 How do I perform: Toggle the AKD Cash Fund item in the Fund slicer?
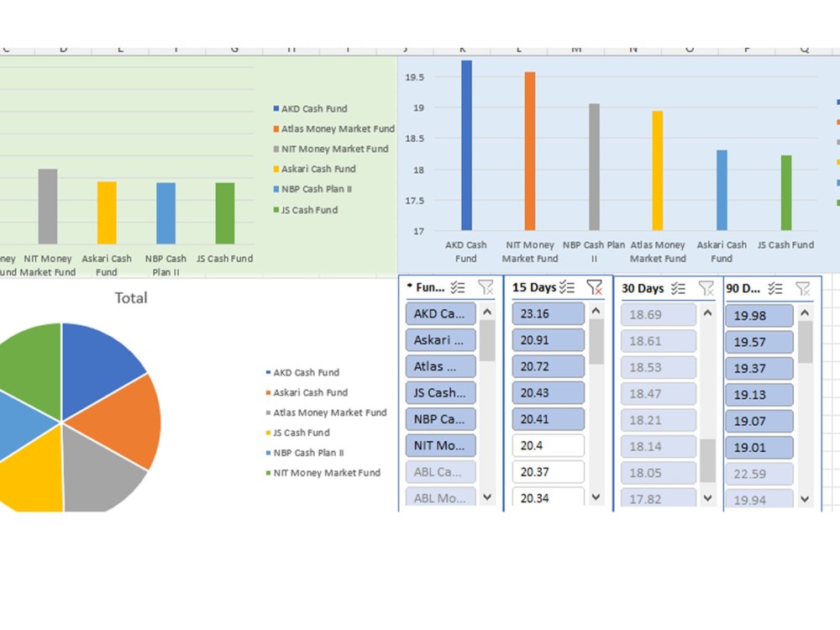point(439,313)
